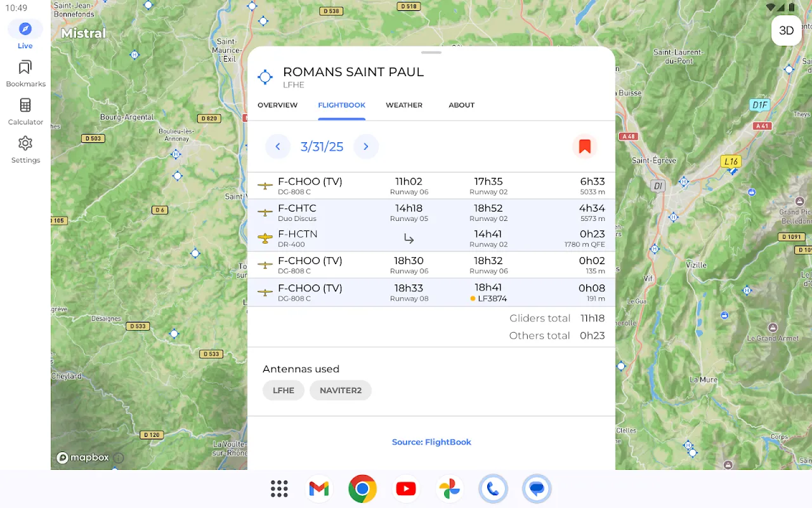The width and height of the screenshot is (812, 508).
Task: Select the airfield marker near Desaignes
Action: click(x=174, y=334)
